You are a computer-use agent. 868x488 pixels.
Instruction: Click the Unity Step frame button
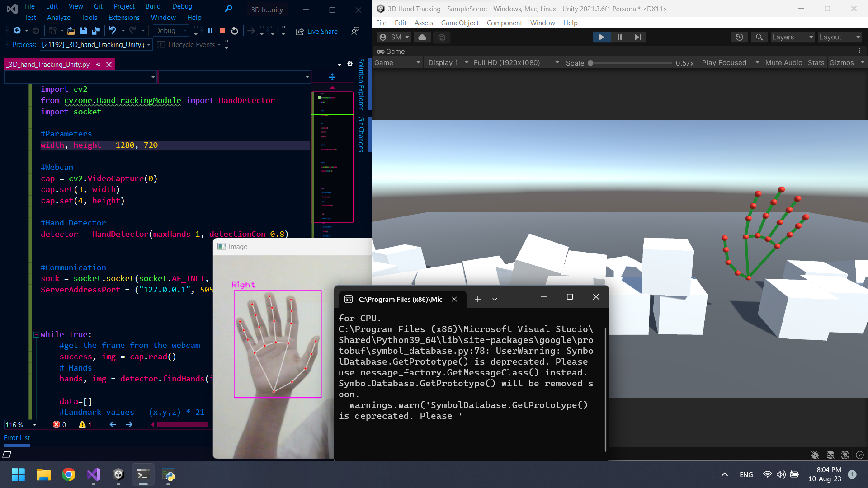point(637,37)
